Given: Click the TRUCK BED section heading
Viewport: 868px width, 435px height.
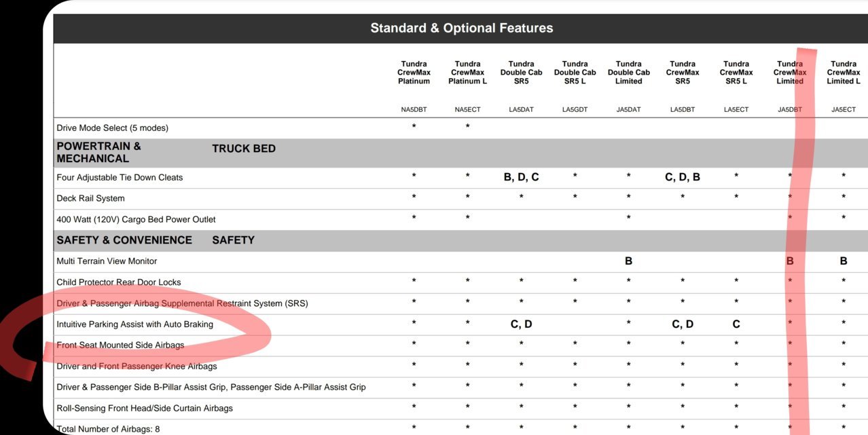Looking at the screenshot, I should coord(244,149).
